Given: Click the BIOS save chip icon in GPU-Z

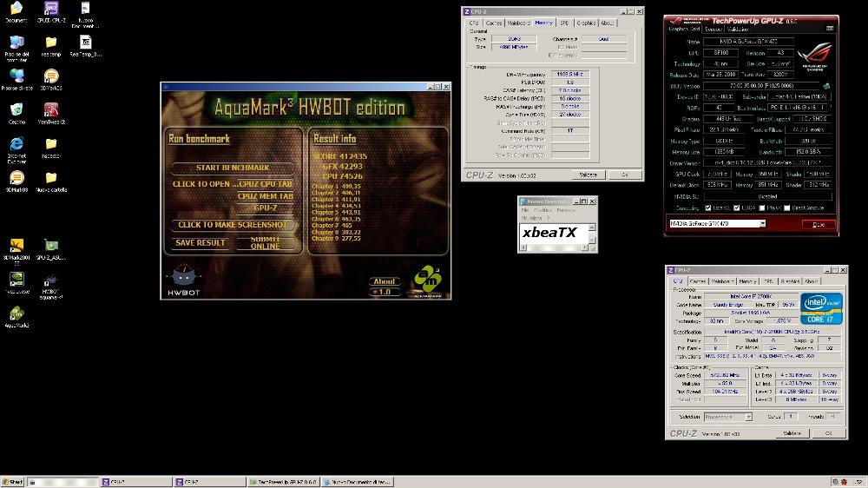Looking at the screenshot, I should [x=826, y=86].
